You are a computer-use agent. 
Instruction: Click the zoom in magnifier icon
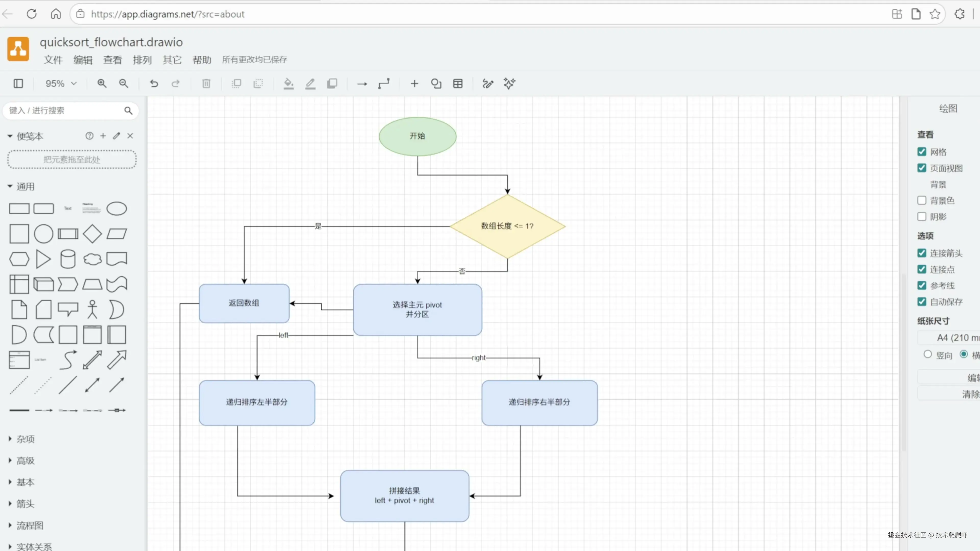point(102,83)
